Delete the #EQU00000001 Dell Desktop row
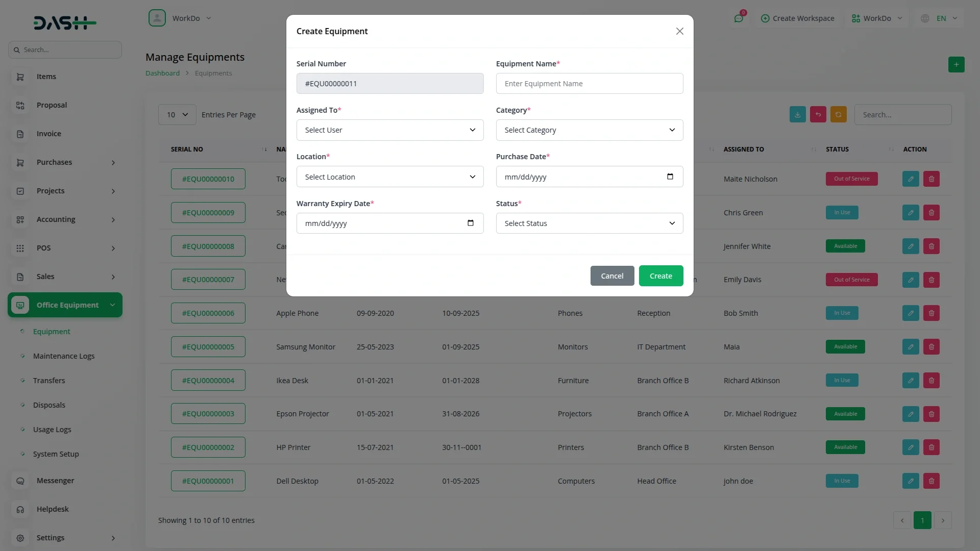 [x=931, y=481]
